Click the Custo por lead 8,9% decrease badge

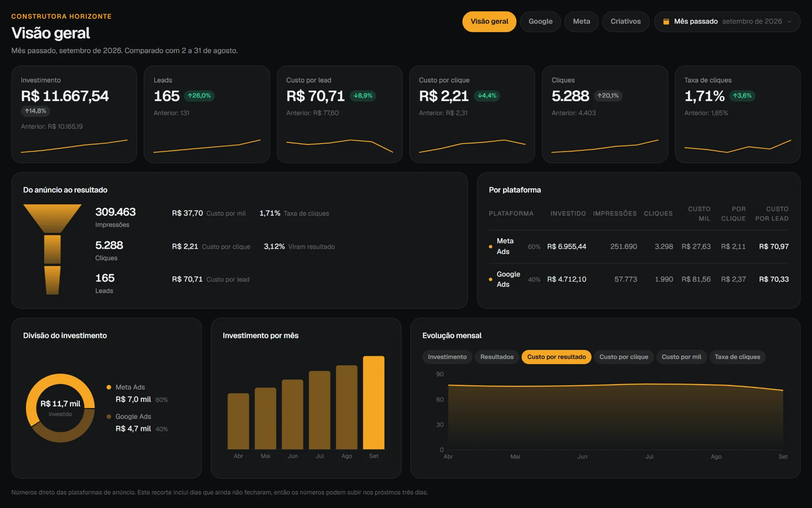pos(363,96)
